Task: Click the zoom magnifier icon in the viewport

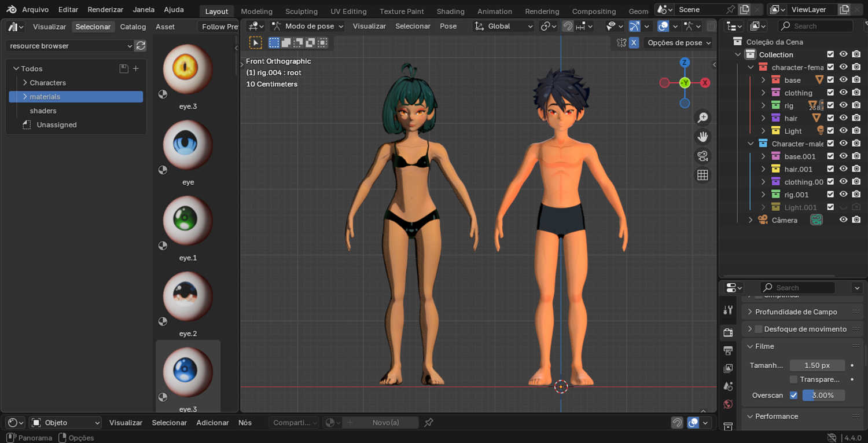Action: coord(703,118)
